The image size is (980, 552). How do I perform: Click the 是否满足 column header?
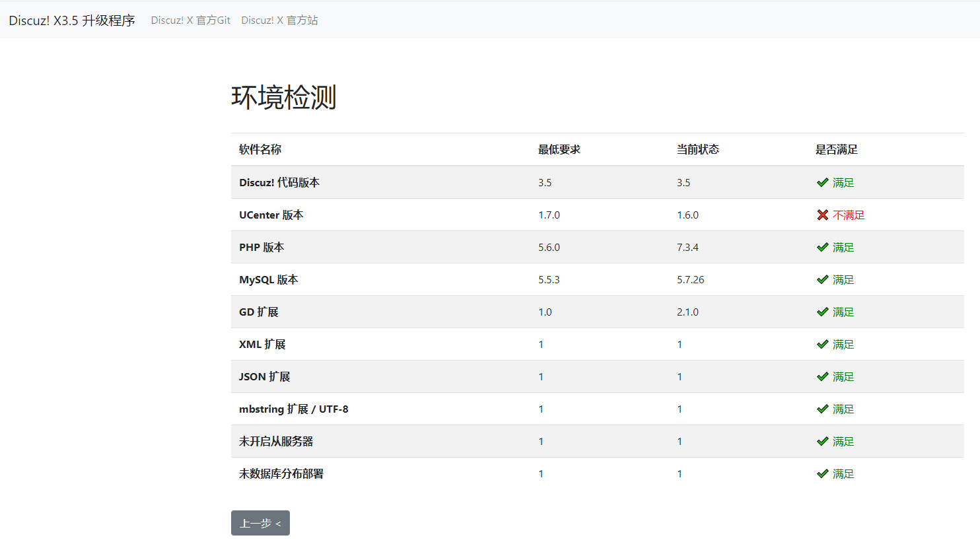[837, 149]
